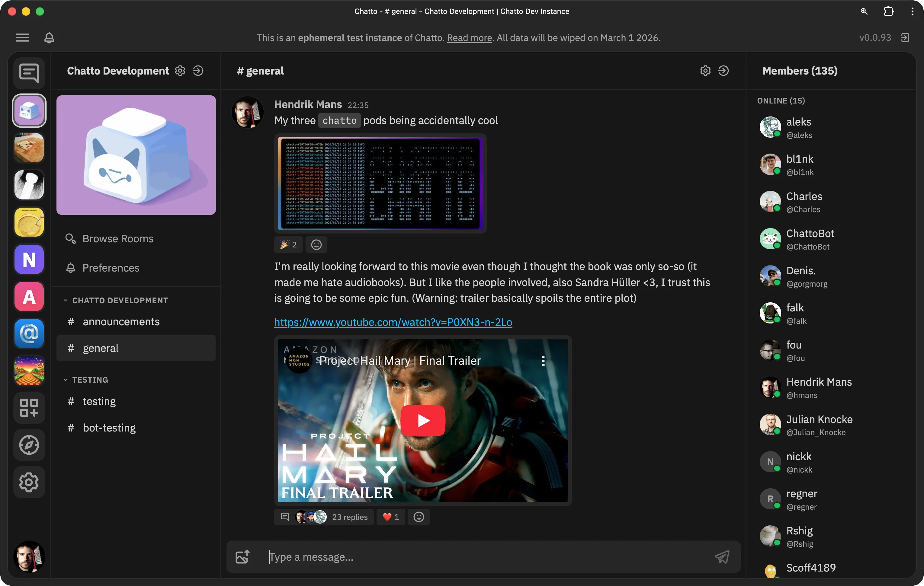
Task: Open the compass explore icon
Action: pyautogui.click(x=29, y=445)
